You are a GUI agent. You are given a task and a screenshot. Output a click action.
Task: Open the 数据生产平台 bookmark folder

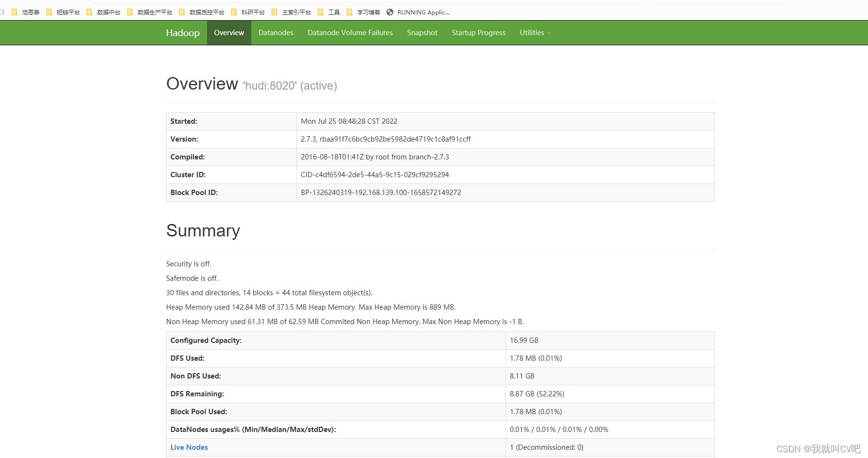(x=154, y=12)
